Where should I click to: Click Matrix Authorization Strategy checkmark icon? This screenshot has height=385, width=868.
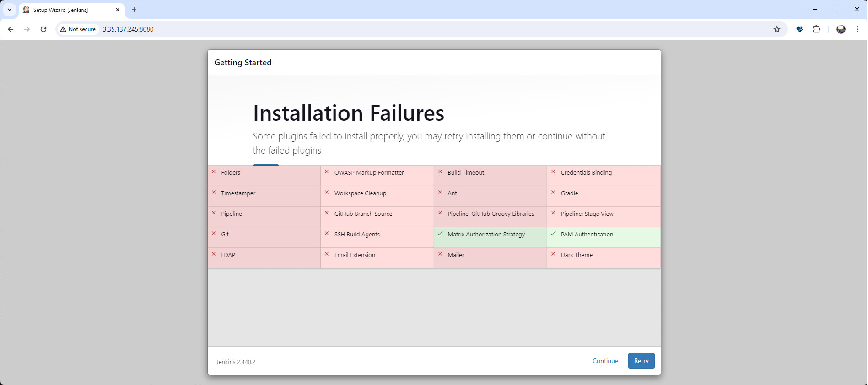point(440,234)
